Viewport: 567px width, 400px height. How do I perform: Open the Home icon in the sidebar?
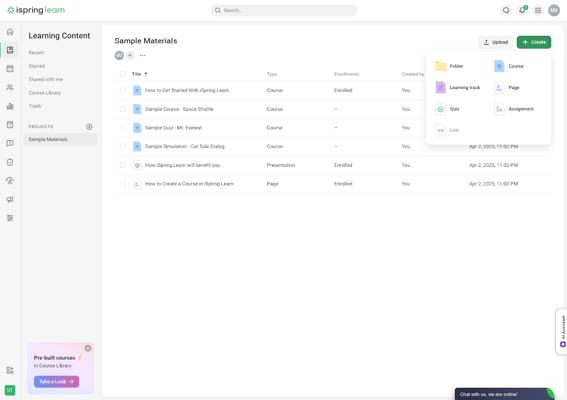pyautogui.click(x=10, y=32)
